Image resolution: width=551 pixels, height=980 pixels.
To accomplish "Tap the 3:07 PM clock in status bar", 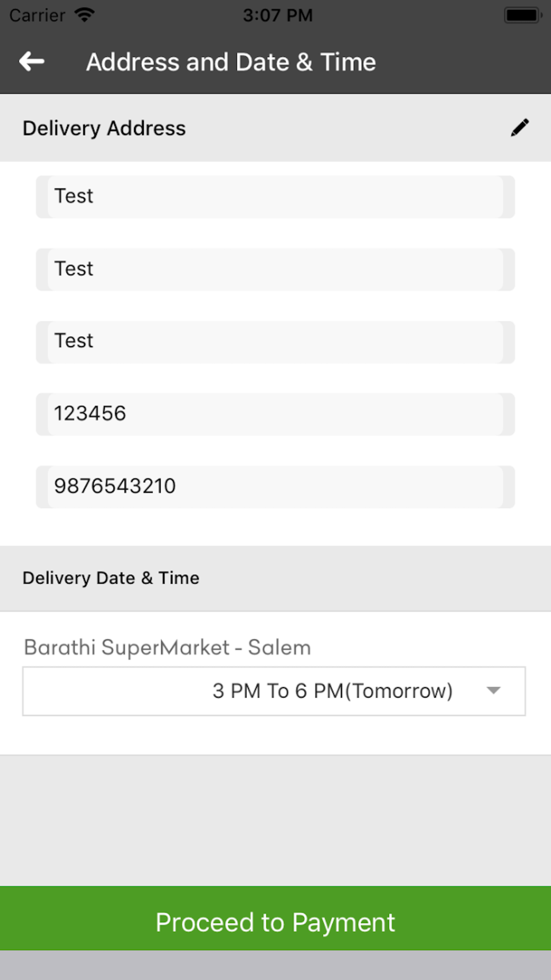I will click(278, 15).
